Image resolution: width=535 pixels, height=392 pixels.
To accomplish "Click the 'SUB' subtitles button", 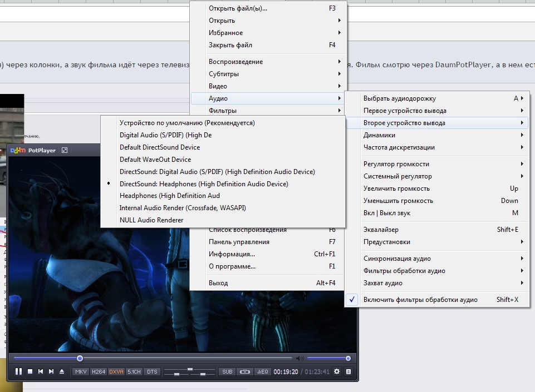I will point(227,371).
